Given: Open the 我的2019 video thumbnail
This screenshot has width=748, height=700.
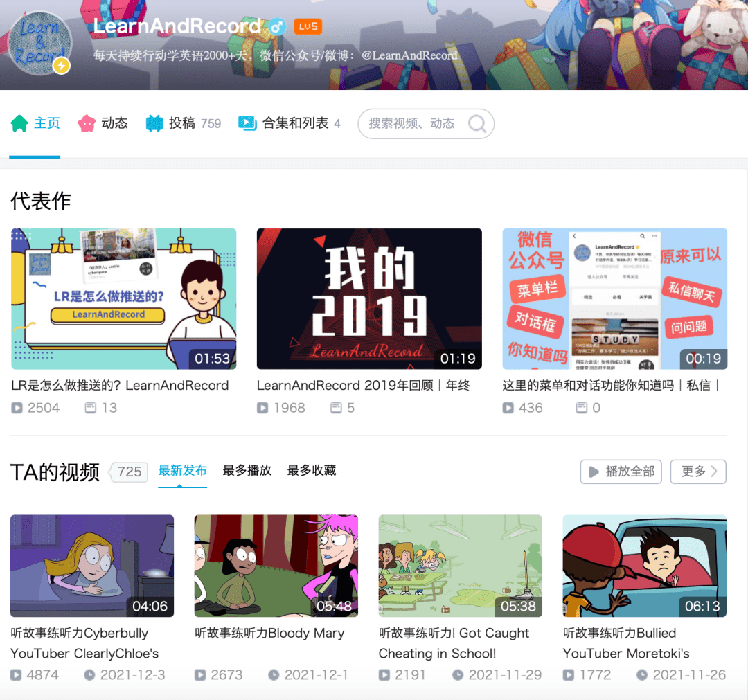Looking at the screenshot, I should click(369, 298).
